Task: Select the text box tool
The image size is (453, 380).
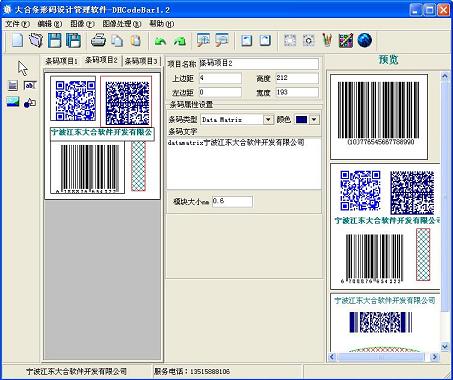Action: (30, 86)
